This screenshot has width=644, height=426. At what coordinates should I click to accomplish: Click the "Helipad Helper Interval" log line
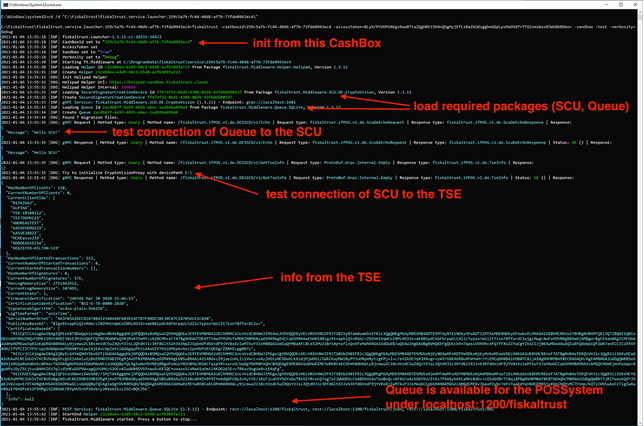click(68, 87)
